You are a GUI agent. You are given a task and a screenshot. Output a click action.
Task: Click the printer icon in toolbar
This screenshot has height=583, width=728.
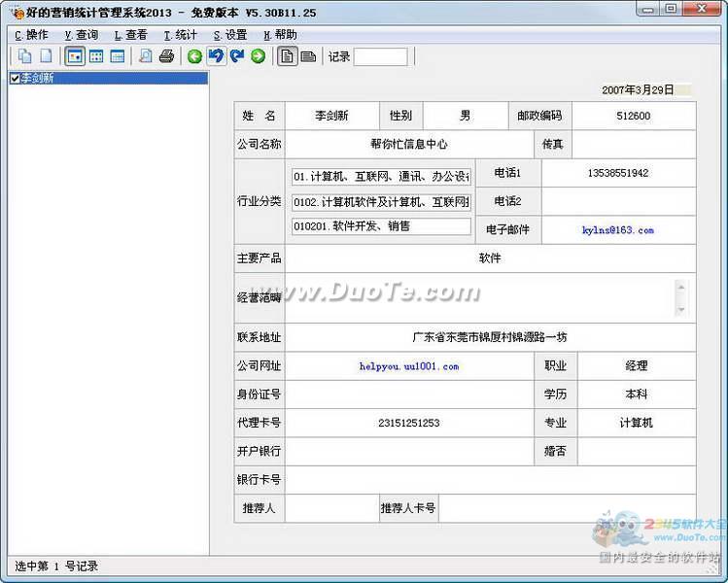point(166,56)
